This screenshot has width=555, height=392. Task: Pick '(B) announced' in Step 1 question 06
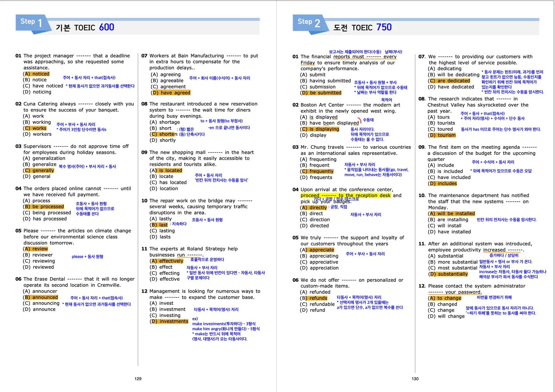pos(40,297)
